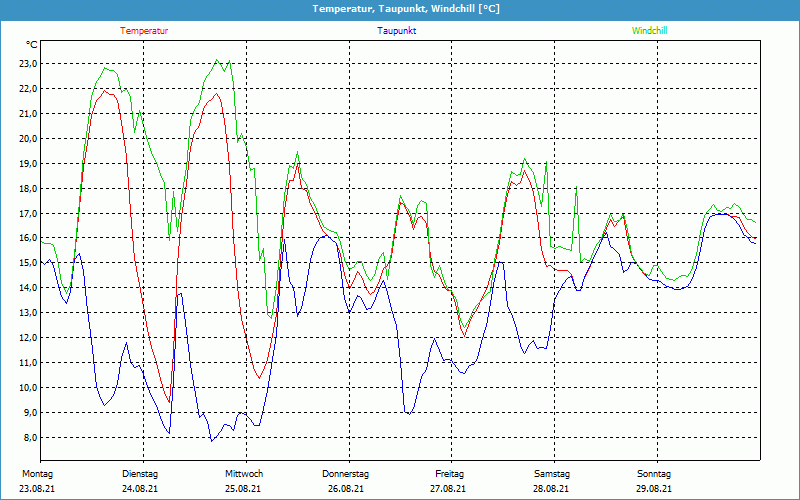Screen dimensions: 800x500
Task: Click the 28.08.21 date label
Action: coord(552,489)
